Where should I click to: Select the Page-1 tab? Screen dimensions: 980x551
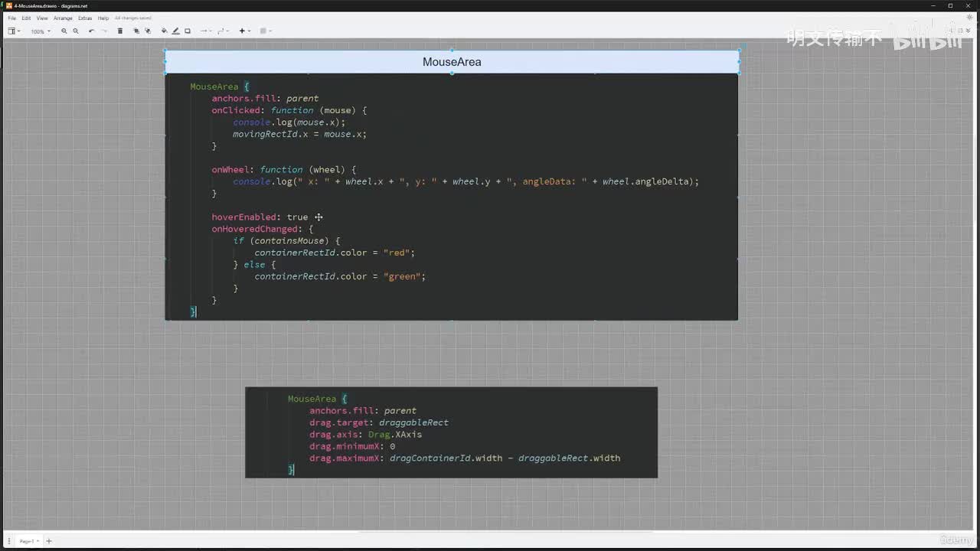click(28, 541)
